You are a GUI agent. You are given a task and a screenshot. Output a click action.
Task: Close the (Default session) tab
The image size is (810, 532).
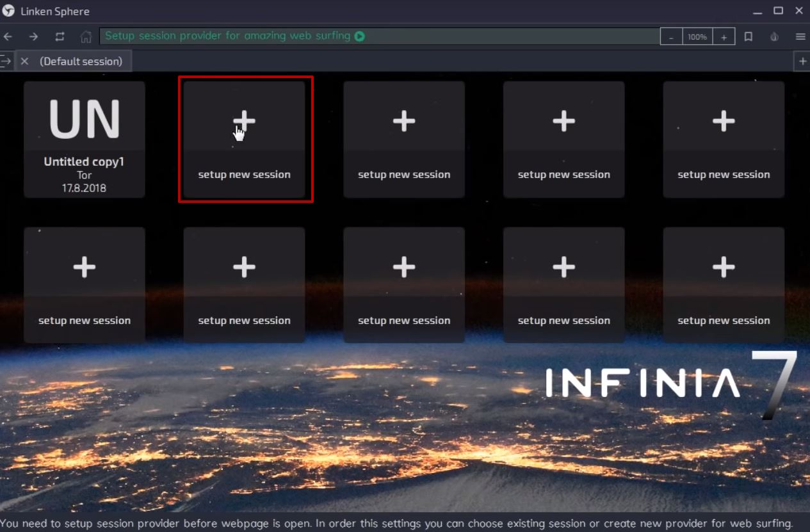click(x=24, y=61)
